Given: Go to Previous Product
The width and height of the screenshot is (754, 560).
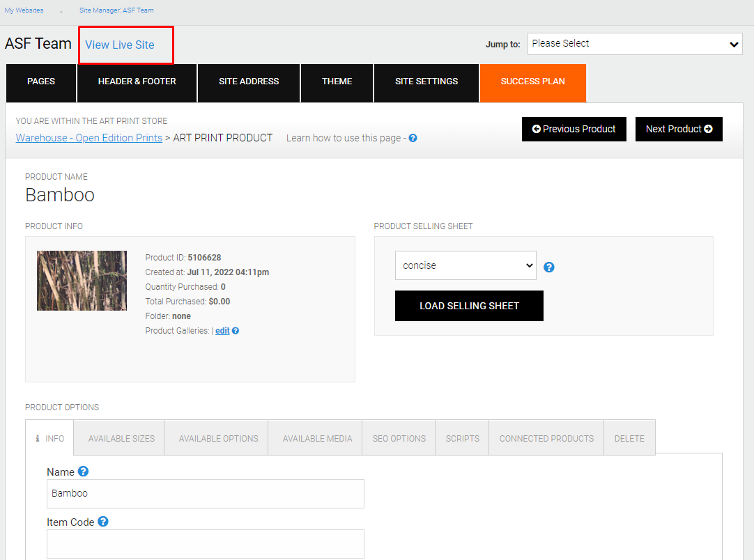Looking at the screenshot, I should (x=574, y=129).
